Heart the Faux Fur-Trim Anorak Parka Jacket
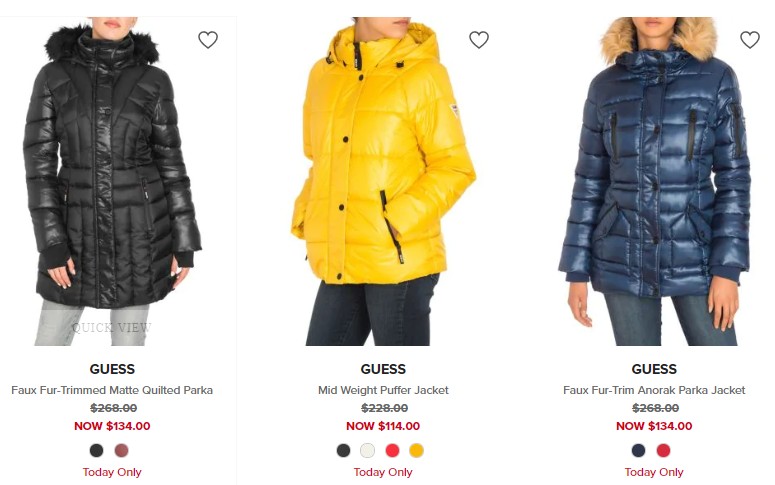This screenshot has height=485, width=775. (750, 40)
